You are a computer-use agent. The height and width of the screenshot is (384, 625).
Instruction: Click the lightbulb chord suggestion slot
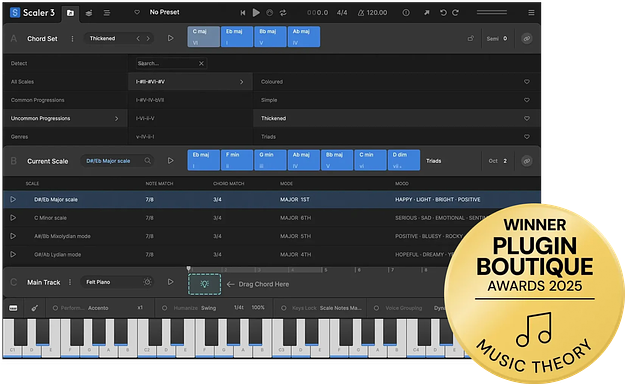[204, 284]
